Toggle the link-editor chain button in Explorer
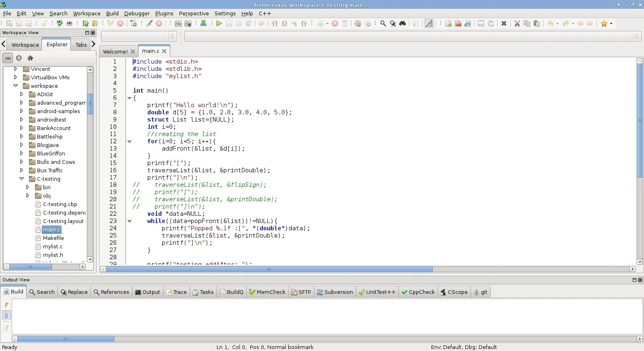The width and height of the screenshot is (644, 351). [x=8, y=58]
